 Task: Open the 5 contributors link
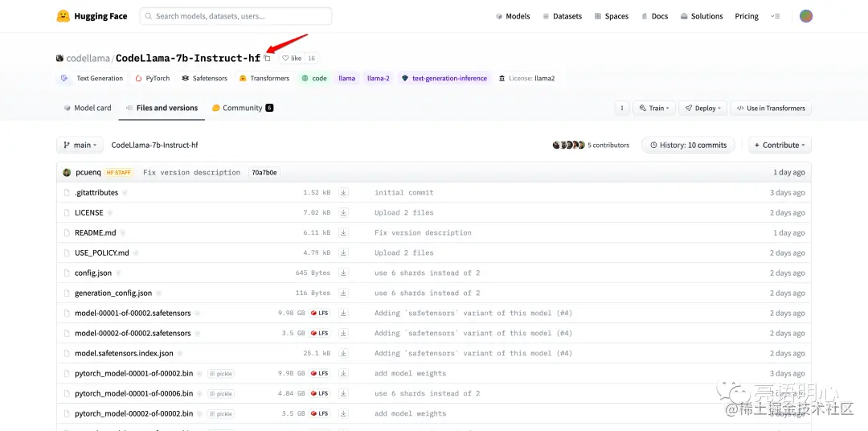pos(608,146)
